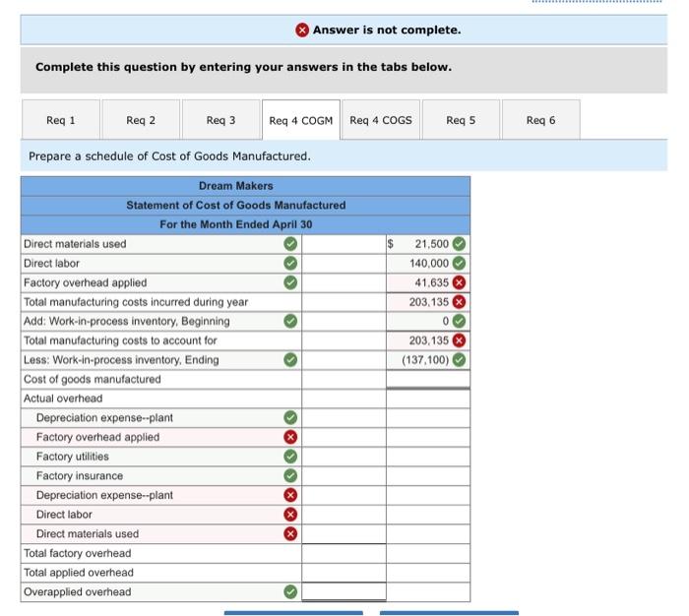Click the Factory utilities middle-column amount field

(344, 456)
